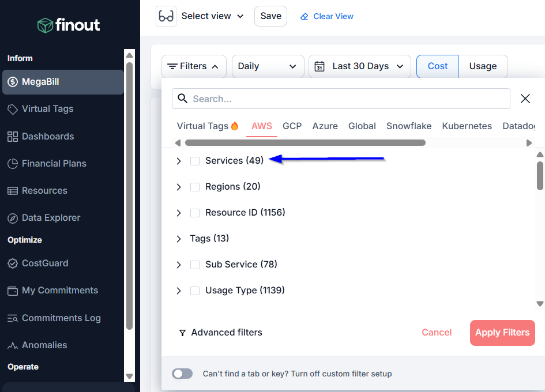Image resolution: width=545 pixels, height=392 pixels.
Task: Click the CostGuard shield icon
Action: (x=13, y=263)
